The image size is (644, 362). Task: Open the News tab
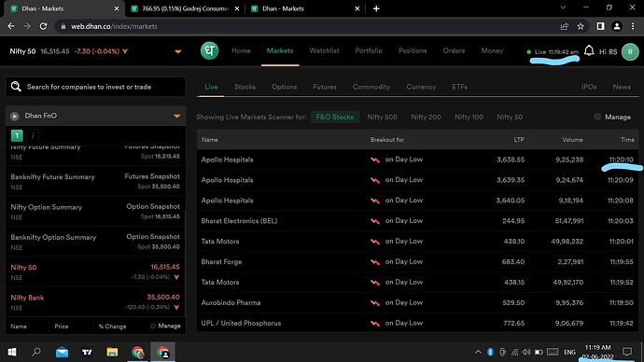(622, 87)
